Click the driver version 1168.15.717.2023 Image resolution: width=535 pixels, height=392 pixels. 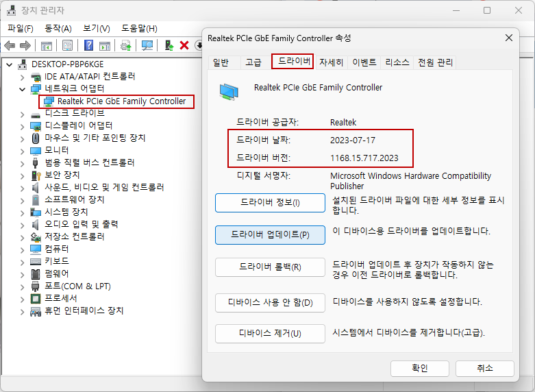[x=364, y=158]
